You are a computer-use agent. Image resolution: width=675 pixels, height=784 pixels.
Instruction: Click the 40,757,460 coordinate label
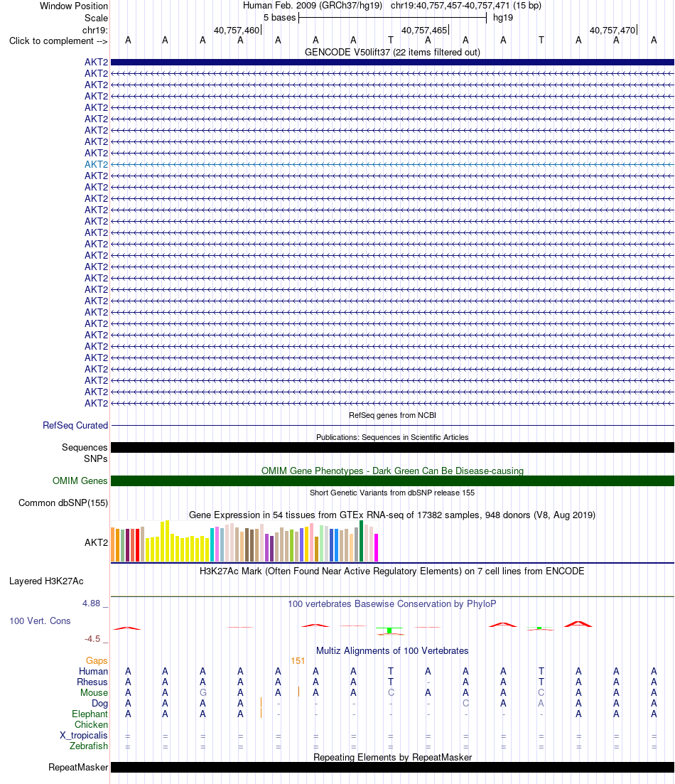[237, 31]
